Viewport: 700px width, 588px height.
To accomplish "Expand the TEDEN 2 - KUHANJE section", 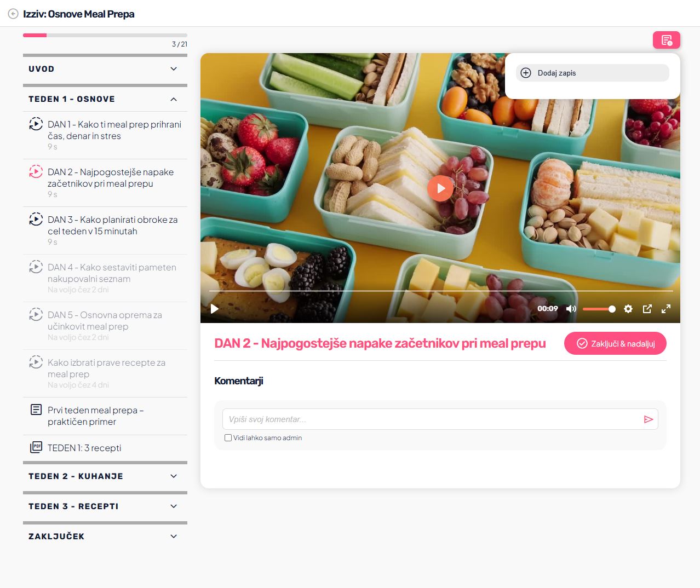I will (x=105, y=476).
